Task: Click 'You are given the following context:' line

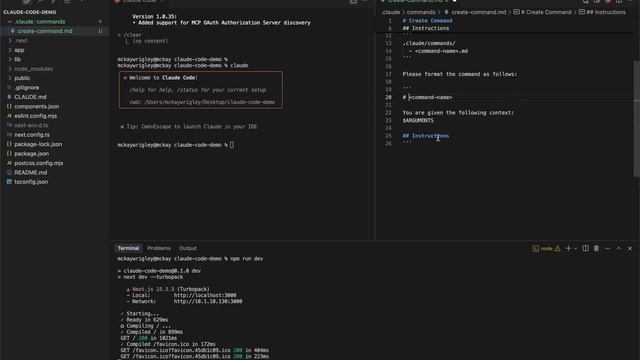Action: pos(458,113)
